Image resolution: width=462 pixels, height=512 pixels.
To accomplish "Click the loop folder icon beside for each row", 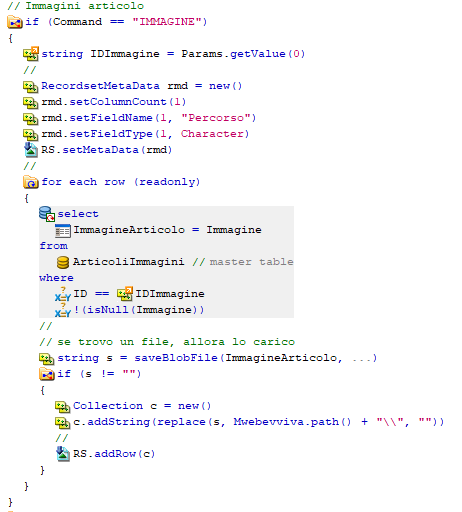I will coord(31,182).
